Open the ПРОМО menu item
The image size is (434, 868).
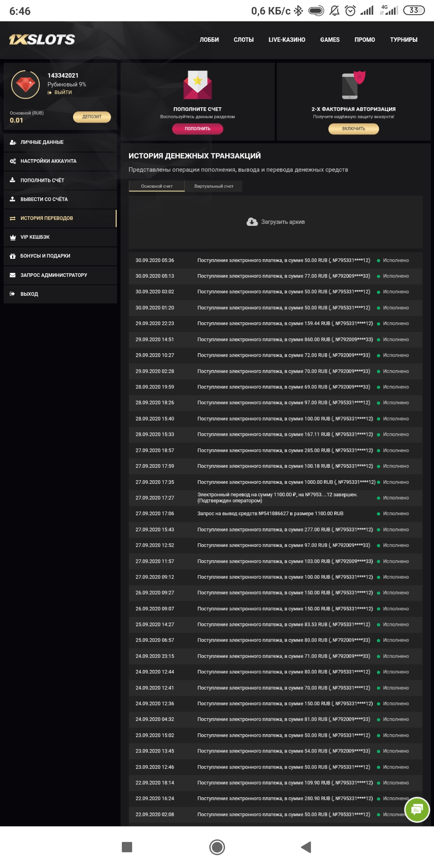tap(365, 40)
